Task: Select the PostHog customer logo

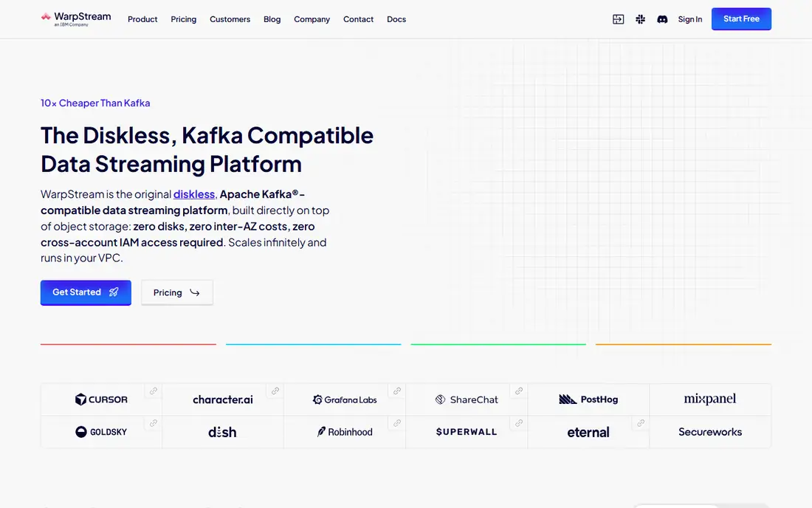Action: [x=588, y=399]
